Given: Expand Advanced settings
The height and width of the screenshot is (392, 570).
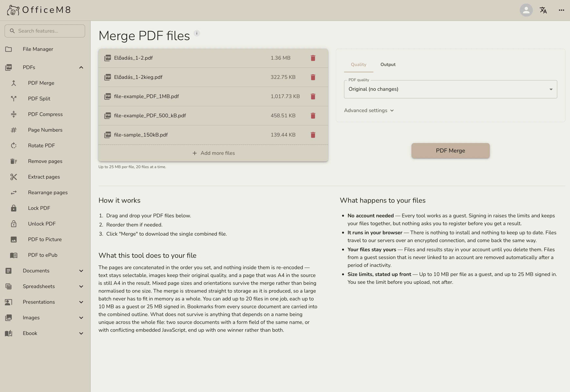Looking at the screenshot, I should (x=369, y=110).
